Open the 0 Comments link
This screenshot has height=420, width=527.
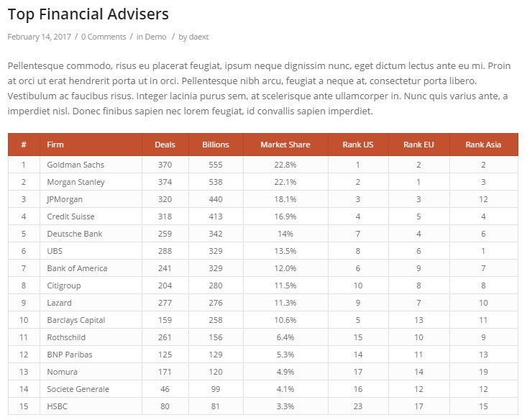(x=104, y=37)
